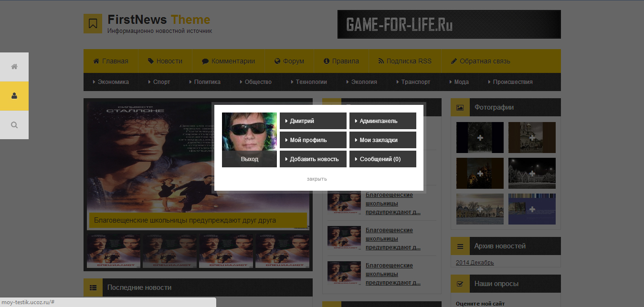Open Мои закладки in popup
The image size is (644, 307).
[383, 140]
